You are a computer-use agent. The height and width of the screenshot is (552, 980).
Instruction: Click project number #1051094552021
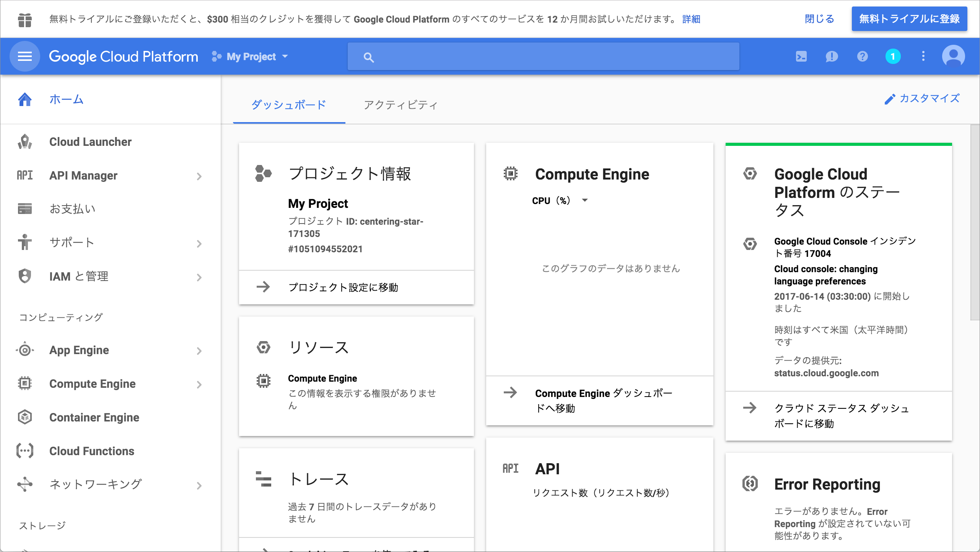click(325, 249)
